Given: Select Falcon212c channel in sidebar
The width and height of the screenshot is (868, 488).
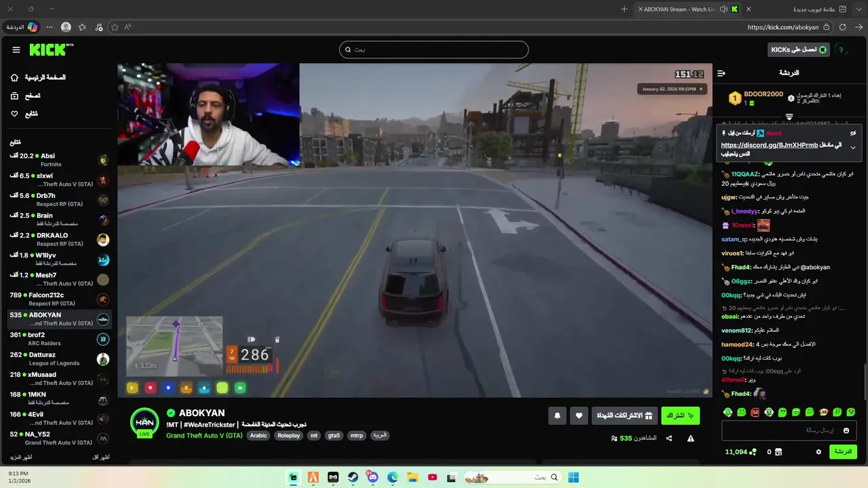Looking at the screenshot, I should point(59,299).
